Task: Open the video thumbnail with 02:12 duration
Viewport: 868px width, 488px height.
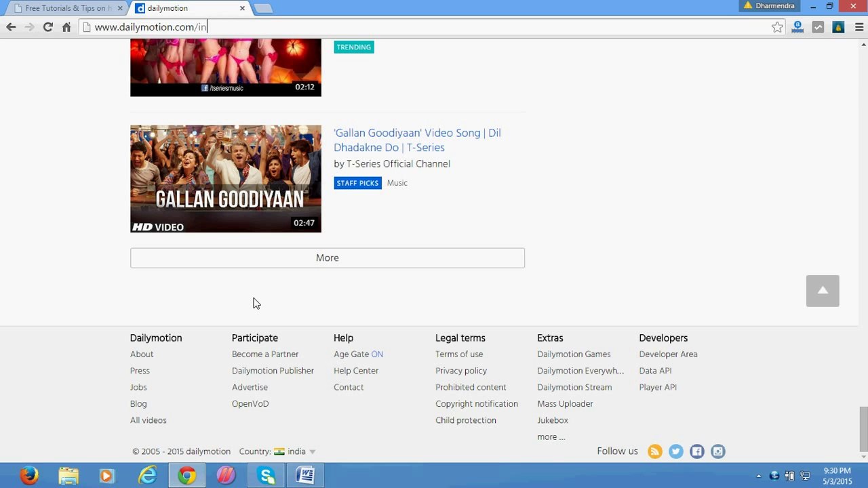Action: coord(226,67)
